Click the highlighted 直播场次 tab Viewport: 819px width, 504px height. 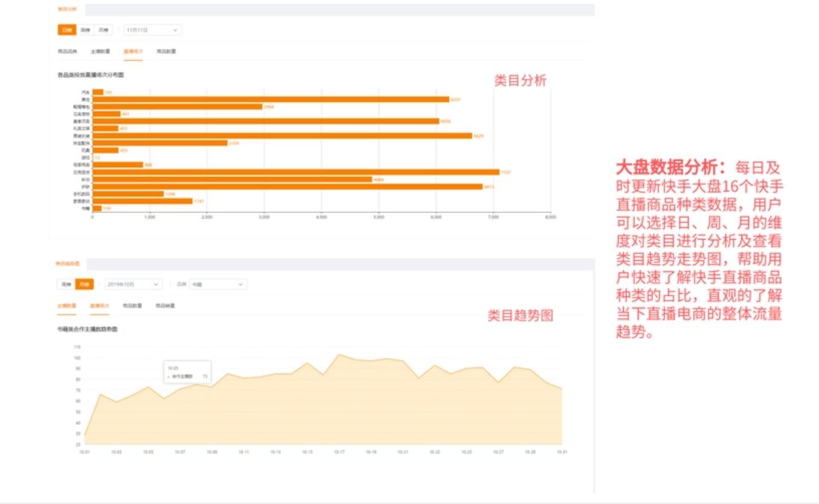(x=133, y=52)
